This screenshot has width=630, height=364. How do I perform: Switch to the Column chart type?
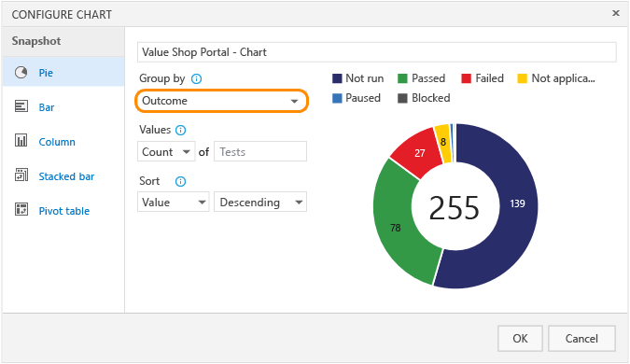pos(57,142)
